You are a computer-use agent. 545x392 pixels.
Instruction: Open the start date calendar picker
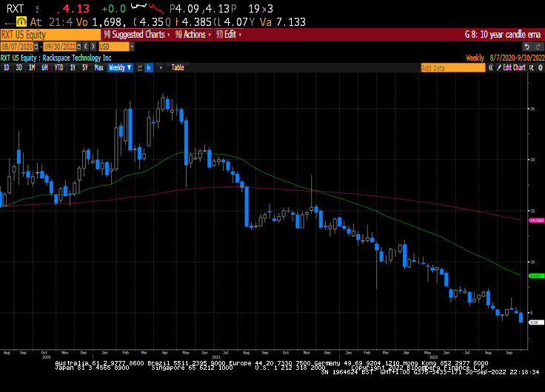tap(36, 46)
